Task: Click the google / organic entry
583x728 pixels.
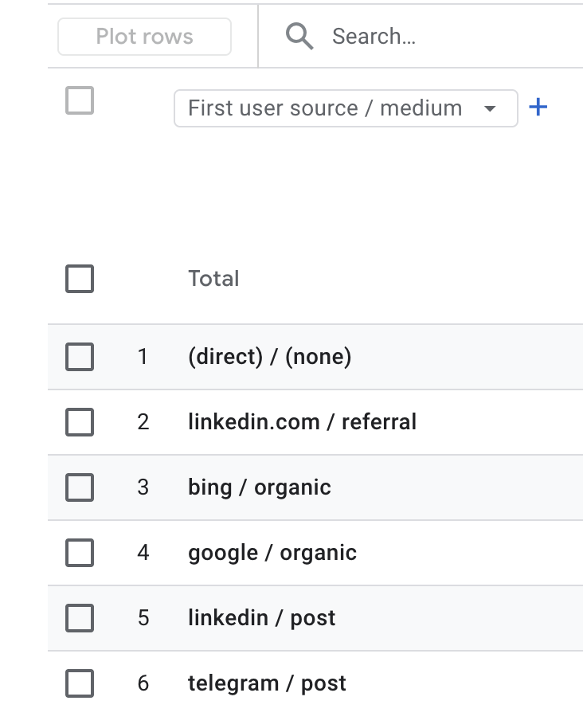Action: [x=272, y=553]
